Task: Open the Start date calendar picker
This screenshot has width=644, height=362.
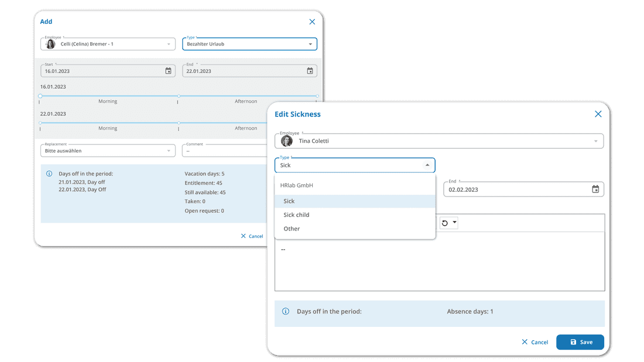Action: (x=168, y=70)
